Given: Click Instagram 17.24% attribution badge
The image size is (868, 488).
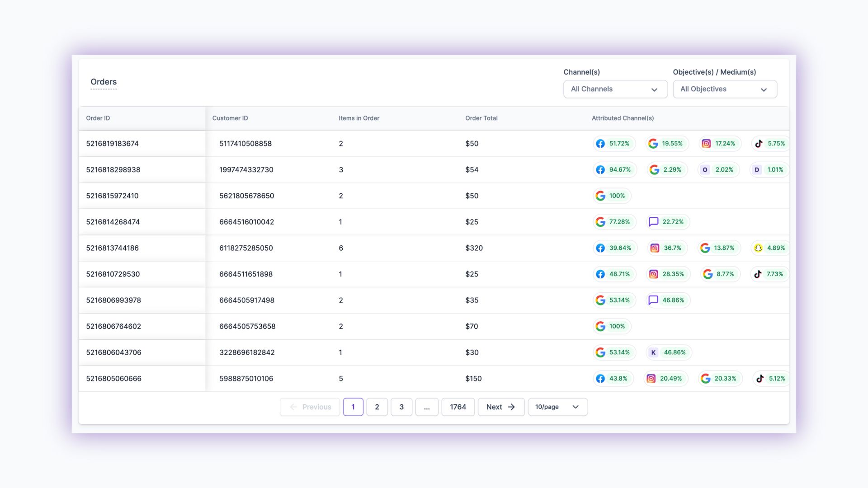Looking at the screenshot, I should pyautogui.click(x=719, y=144).
